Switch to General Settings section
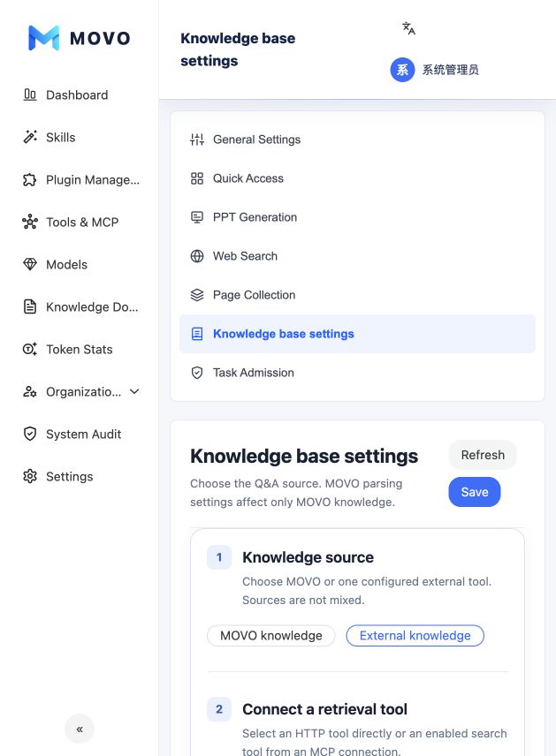 tap(357, 140)
